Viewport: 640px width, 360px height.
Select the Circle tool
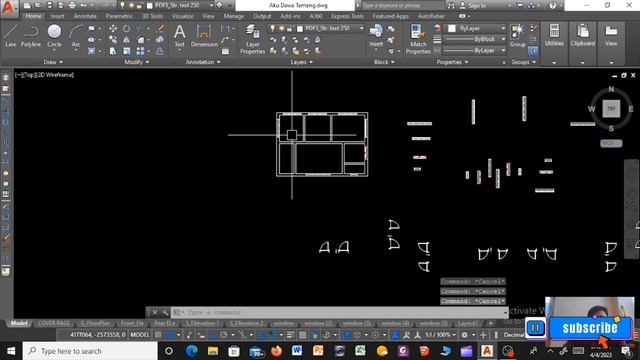[54, 36]
